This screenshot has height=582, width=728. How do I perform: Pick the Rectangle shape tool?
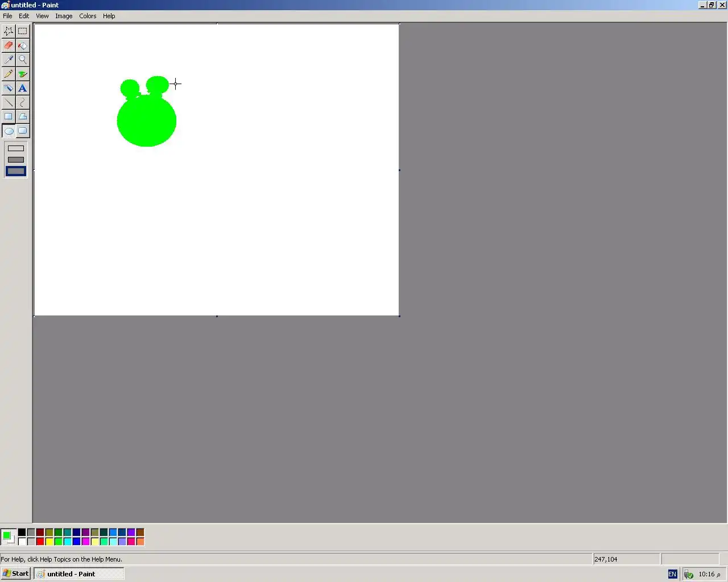coord(9,117)
